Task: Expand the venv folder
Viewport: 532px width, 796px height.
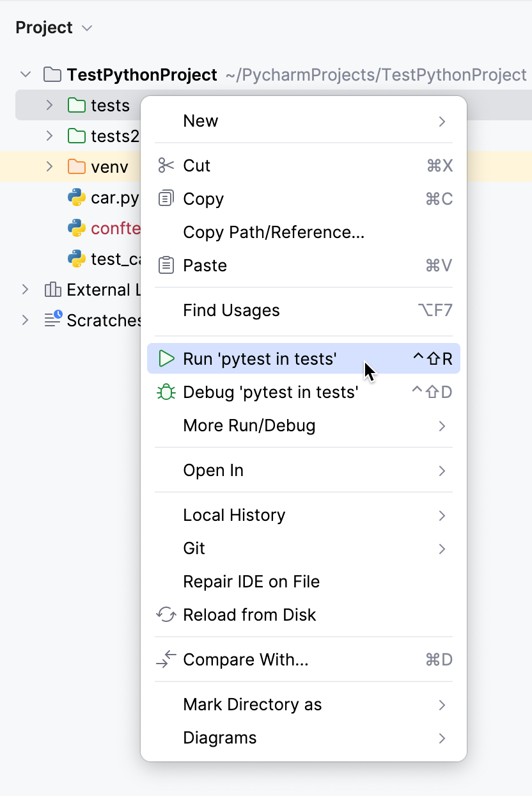Action: 49,166
